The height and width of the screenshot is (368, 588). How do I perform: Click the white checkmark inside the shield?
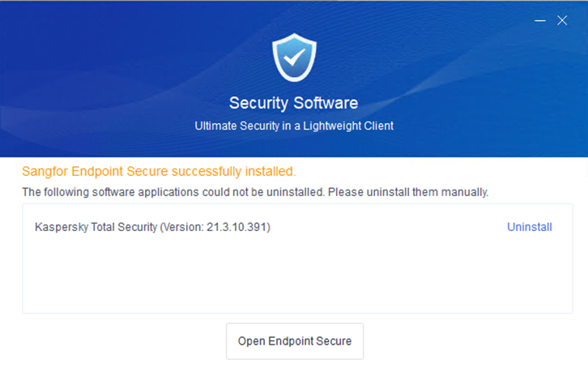(x=293, y=57)
